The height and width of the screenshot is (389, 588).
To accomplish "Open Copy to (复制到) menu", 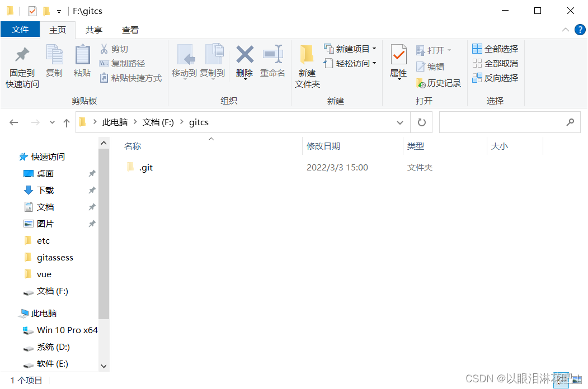I will coord(212,62).
